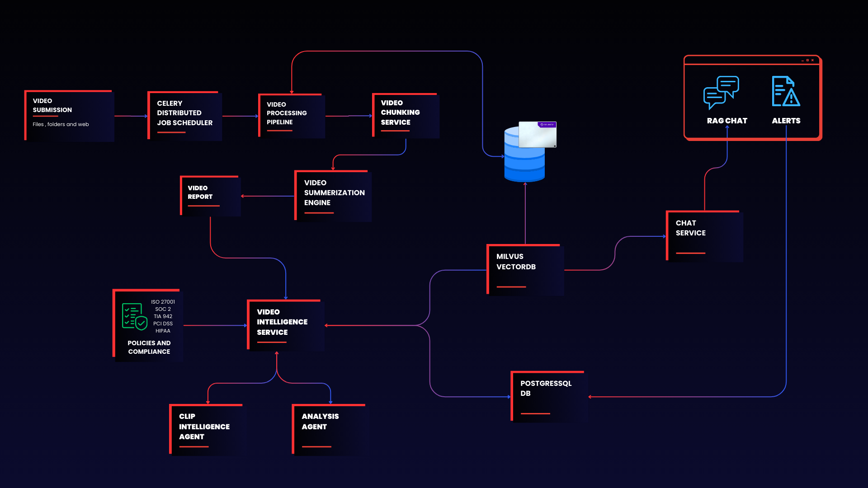Click the Milvus VectorDB node
The image size is (868, 488).
pyautogui.click(x=525, y=270)
